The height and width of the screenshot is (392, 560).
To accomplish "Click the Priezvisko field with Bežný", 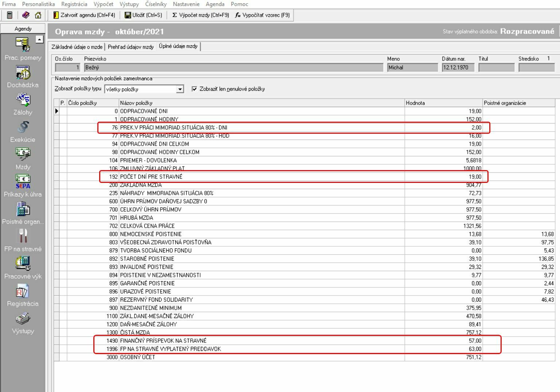I will pyautogui.click(x=234, y=67).
